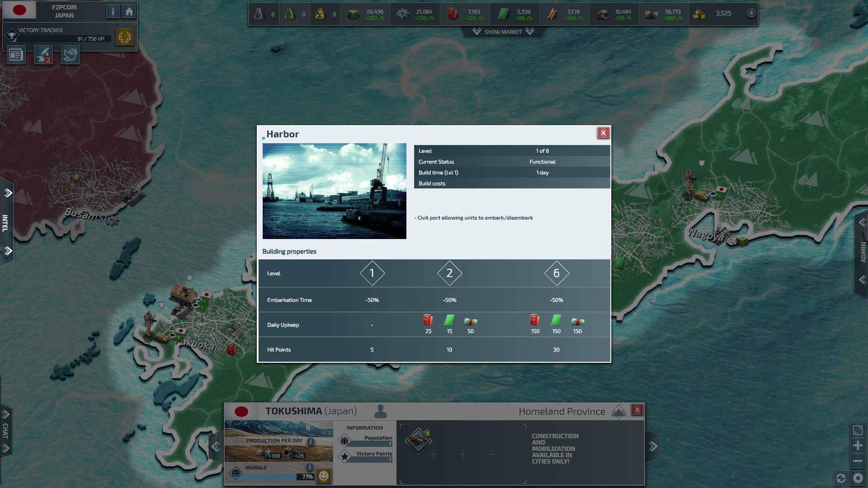Click the home button near country name
The height and width of the screenshot is (488, 868).
tap(129, 12)
